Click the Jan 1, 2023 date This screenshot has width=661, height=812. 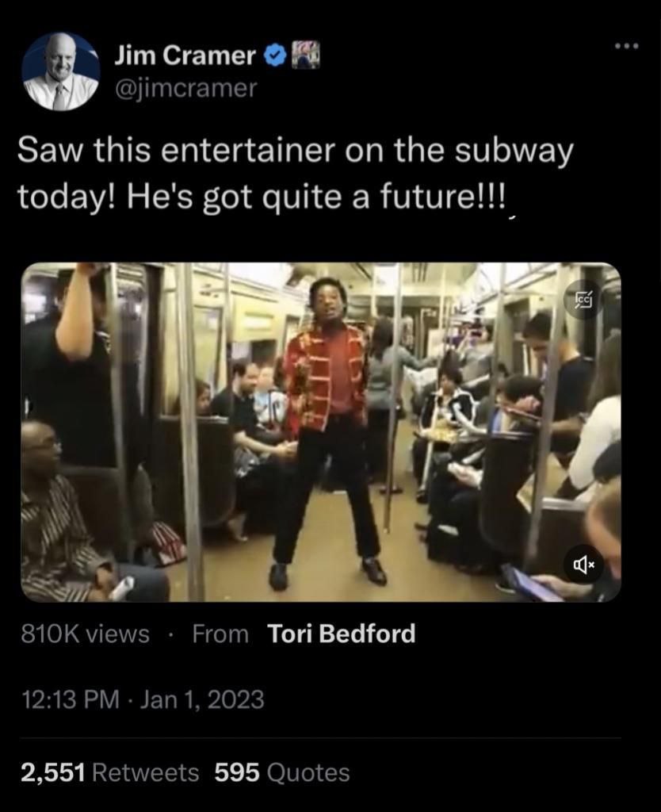[x=202, y=699]
